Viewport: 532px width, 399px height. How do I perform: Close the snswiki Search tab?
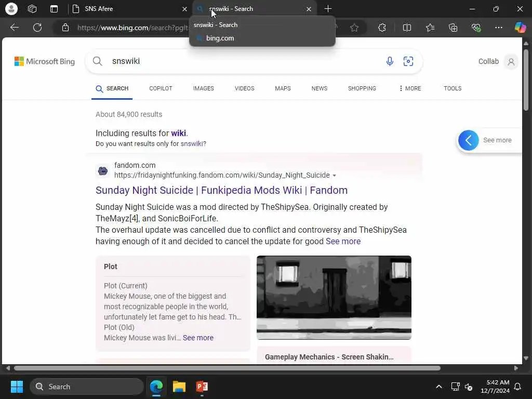(x=309, y=9)
